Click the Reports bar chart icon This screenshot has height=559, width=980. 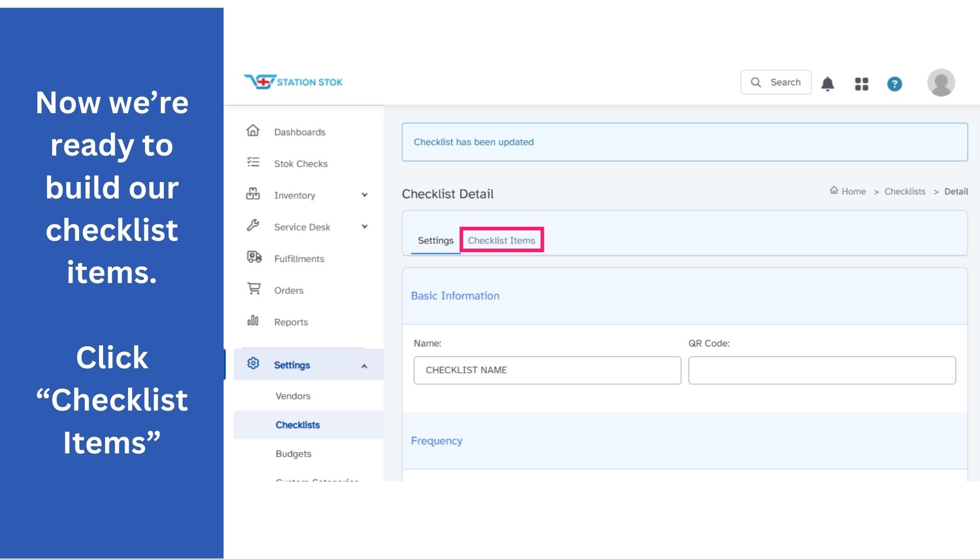point(253,321)
